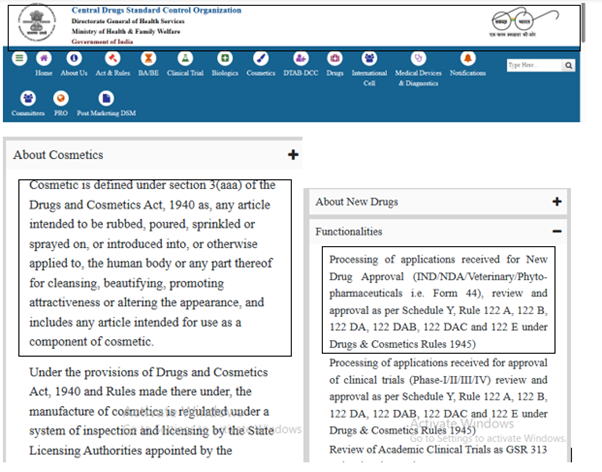Screen dimensions: 602x472
Task: Click the Home icon
Action: click(x=44, y=58)
